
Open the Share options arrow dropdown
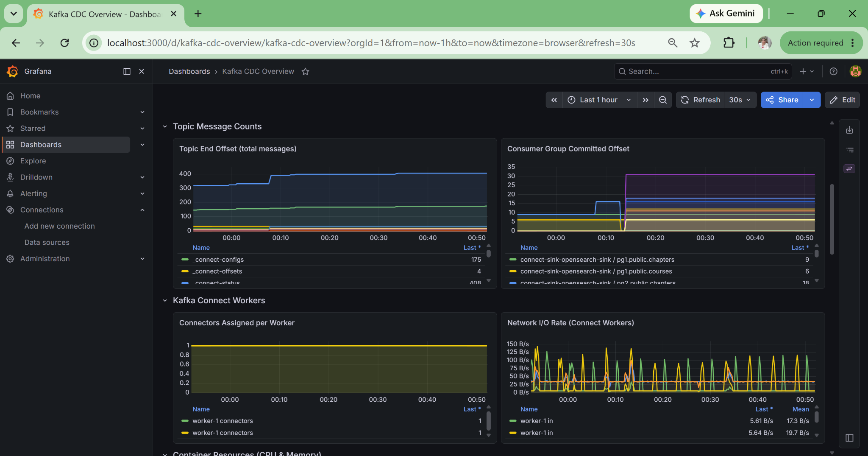pyautogui.click(x=812, y=100)
